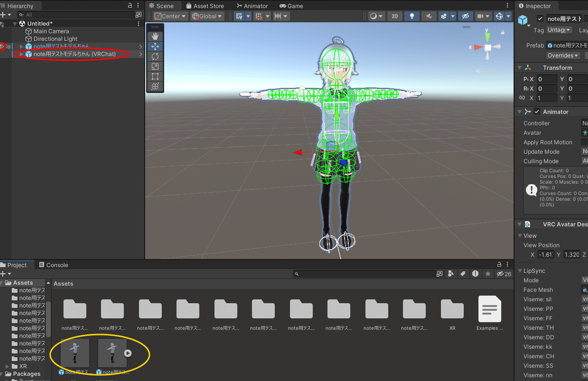Toggle the scene gizmo rotation lock

[x=502, y=32]
